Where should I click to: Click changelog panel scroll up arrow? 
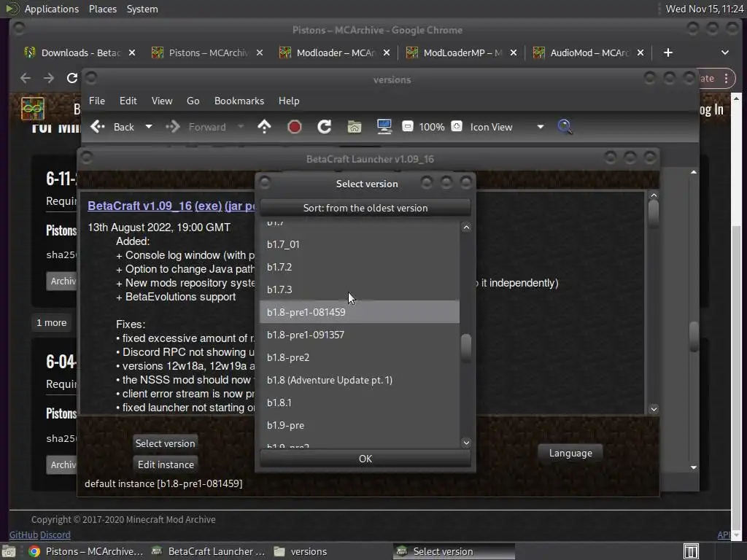[654, 195]
